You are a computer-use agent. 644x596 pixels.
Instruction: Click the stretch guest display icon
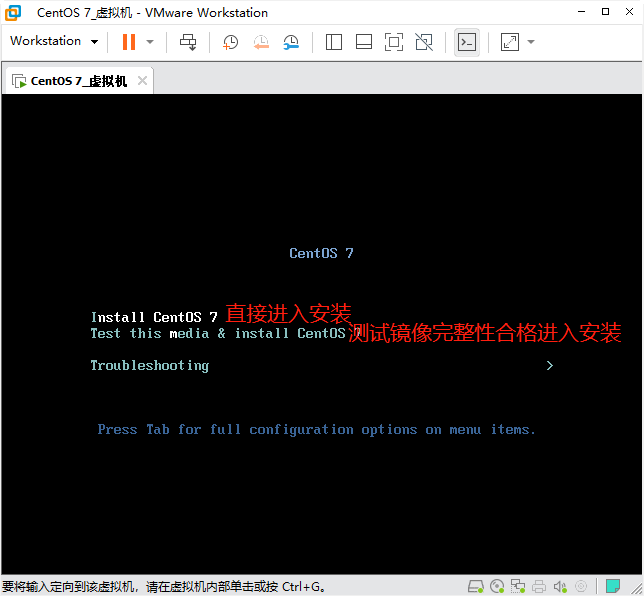pos(510,42)
